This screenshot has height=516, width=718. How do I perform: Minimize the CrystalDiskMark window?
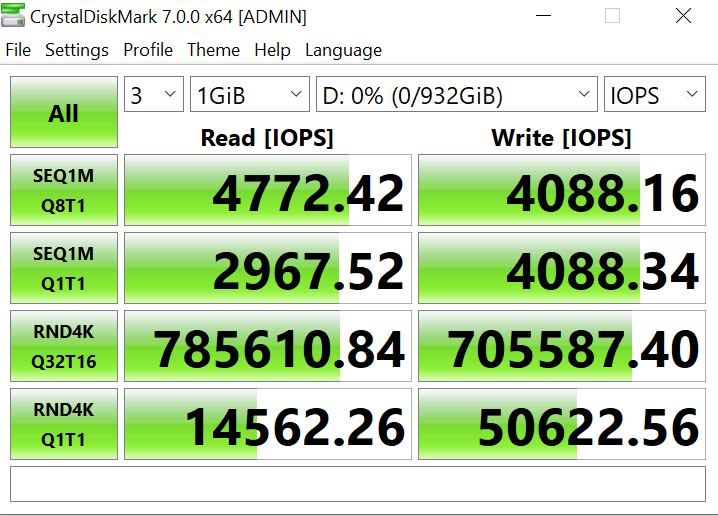click(x=544, y=16)
